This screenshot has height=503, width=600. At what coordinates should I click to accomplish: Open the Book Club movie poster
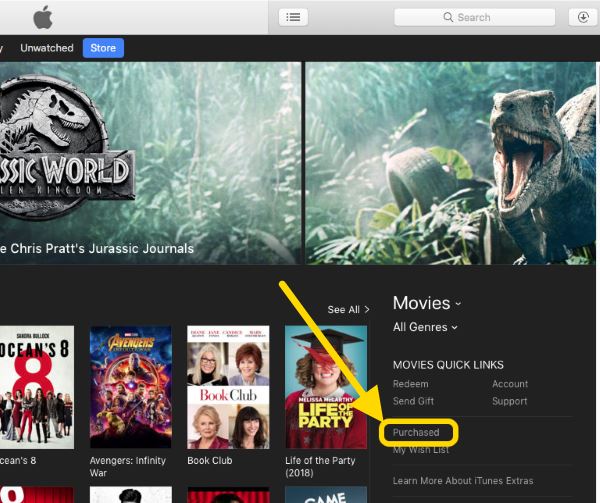228,387
